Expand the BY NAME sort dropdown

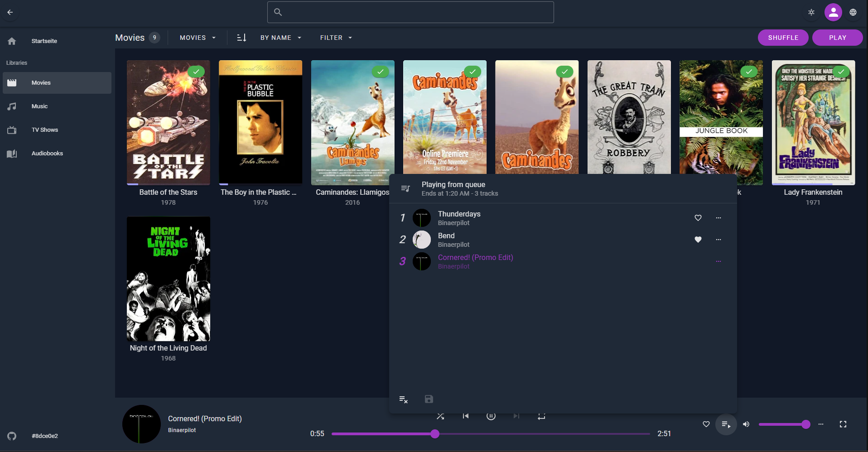coord(280,38)
